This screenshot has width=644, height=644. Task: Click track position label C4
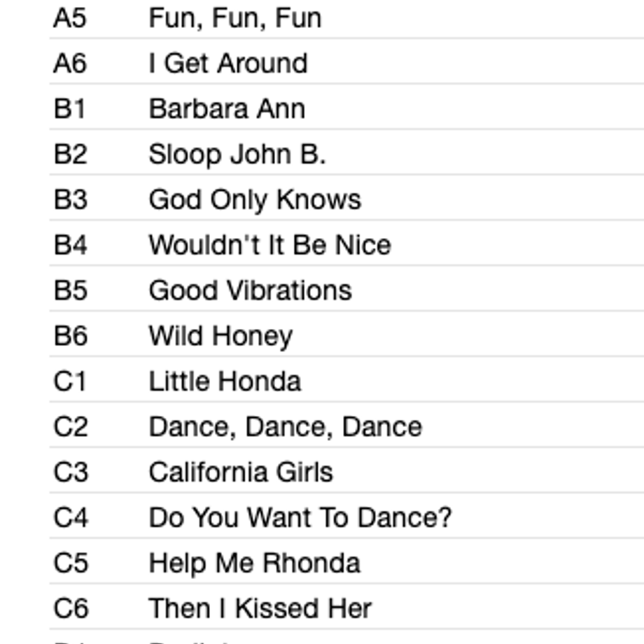point(71,518)
